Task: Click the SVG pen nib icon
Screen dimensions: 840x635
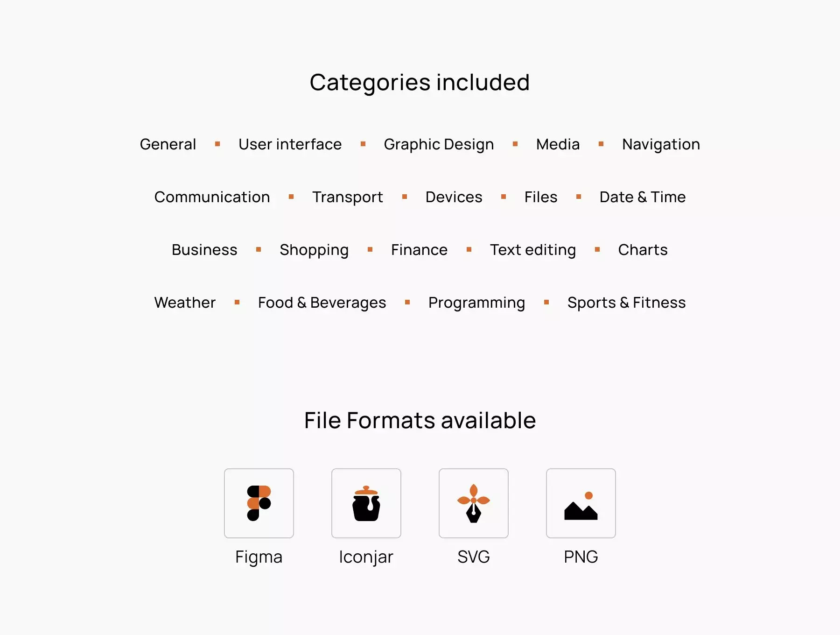Action: pyautogui.click(x=474, y=503)
